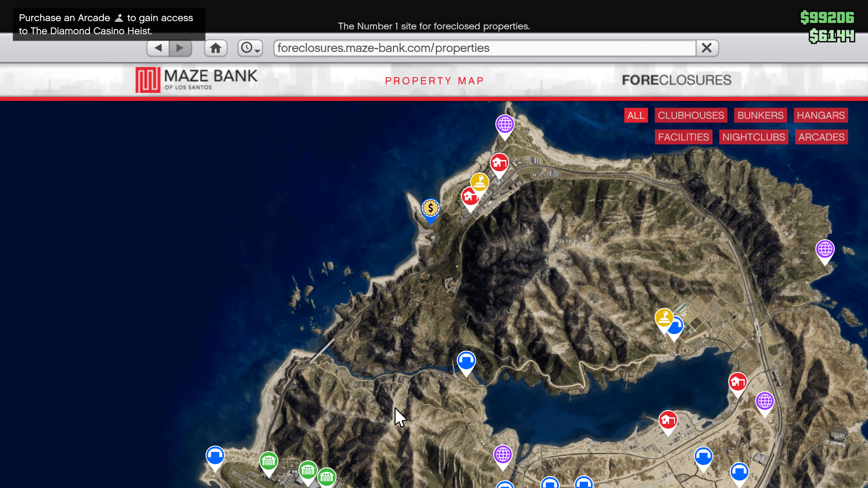Click the browser forward arrow button
Image resolution: width=868 pixels, height=488 pixels.
point(180,48)
